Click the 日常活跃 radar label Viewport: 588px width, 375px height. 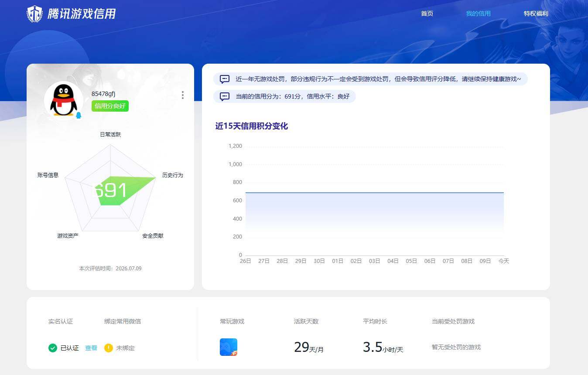point(110,135)
